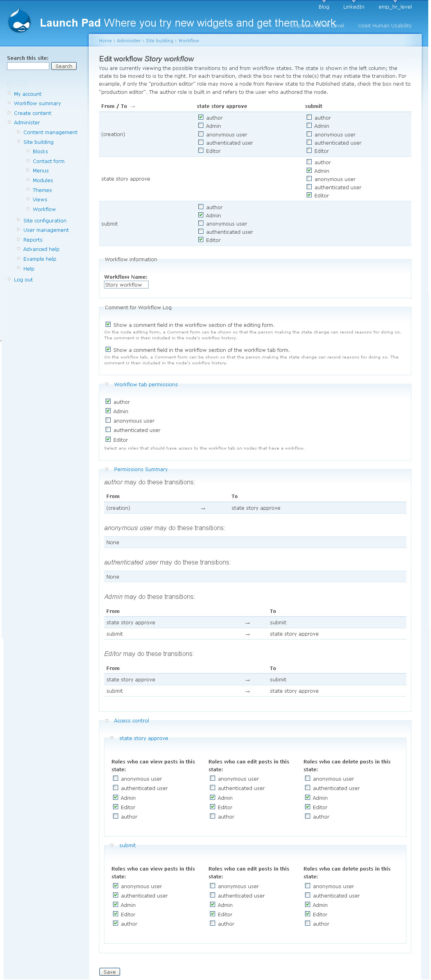Image resolution: width=431 pixels, height=980 pixels.
Task: Click the Search button
Action: click(x=64, y=66)
